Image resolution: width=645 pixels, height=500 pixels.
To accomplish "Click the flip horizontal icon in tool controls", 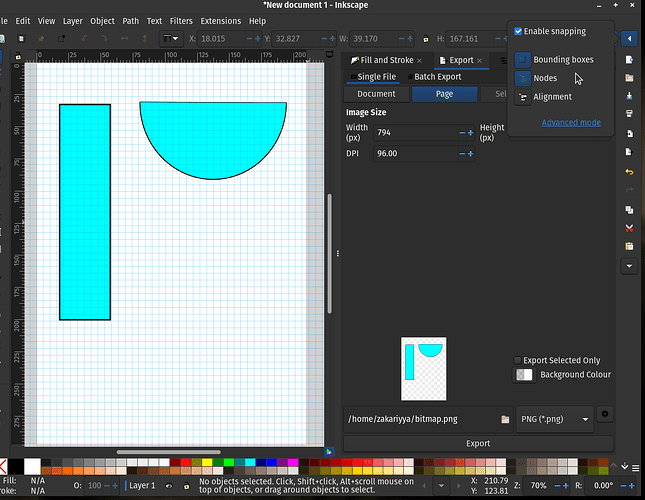I will click(x=124, y=39).
